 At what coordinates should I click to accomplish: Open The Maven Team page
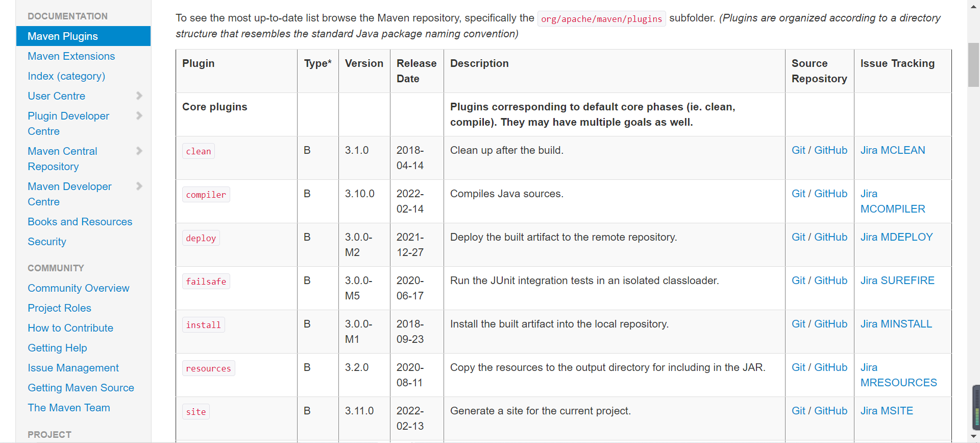(69, 408)
